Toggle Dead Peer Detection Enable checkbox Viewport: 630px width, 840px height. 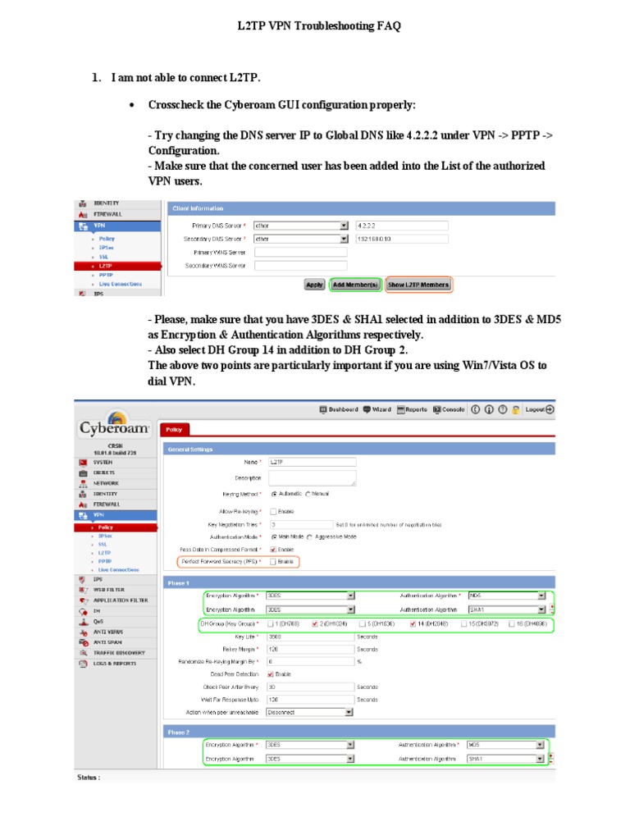[x=271, y=674]
